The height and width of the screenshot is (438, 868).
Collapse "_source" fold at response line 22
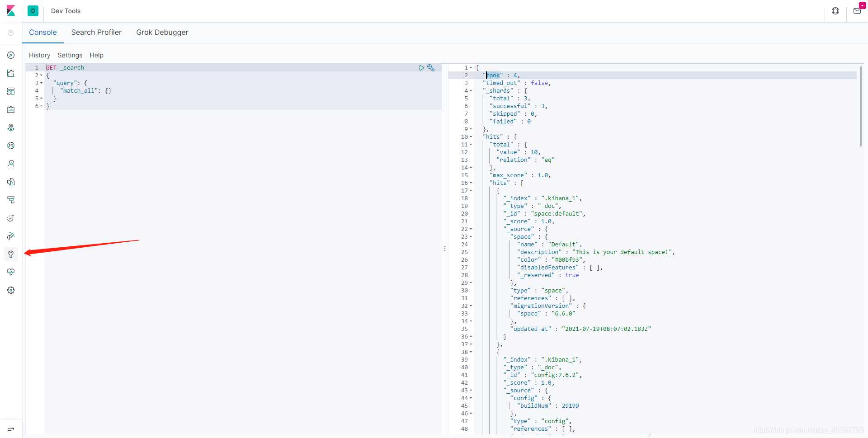471,229
